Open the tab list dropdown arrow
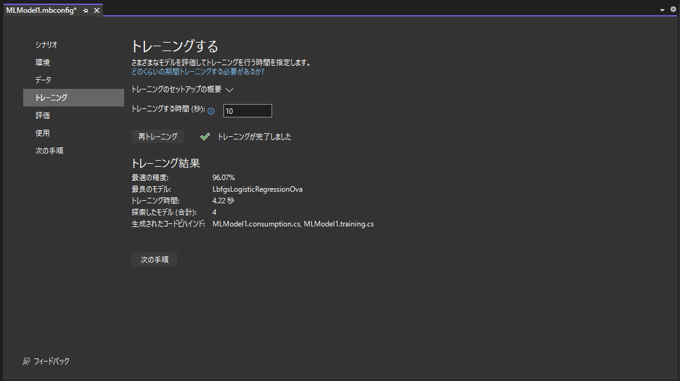 (662, 10)
